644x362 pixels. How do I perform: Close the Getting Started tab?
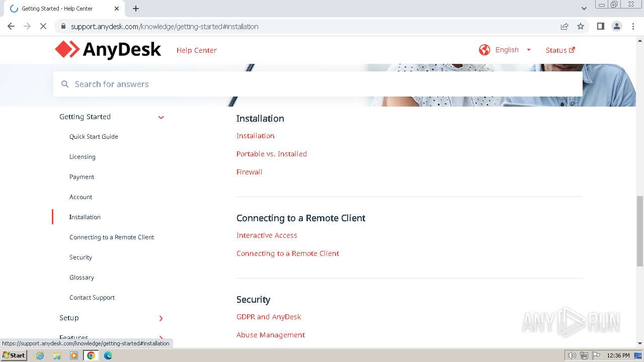[x=117, y=9]
